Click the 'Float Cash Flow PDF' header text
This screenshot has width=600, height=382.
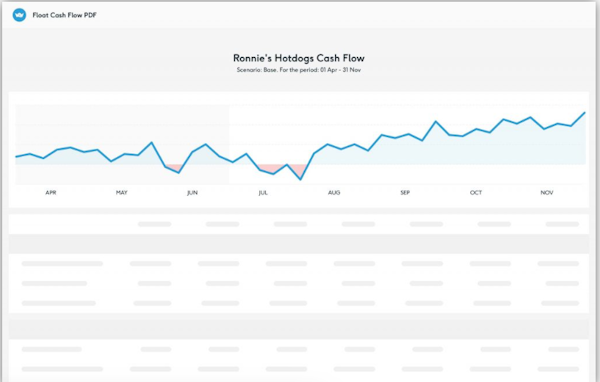64,15
